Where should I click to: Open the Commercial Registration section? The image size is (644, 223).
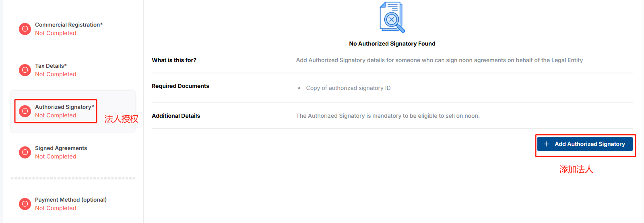(68, 25)
